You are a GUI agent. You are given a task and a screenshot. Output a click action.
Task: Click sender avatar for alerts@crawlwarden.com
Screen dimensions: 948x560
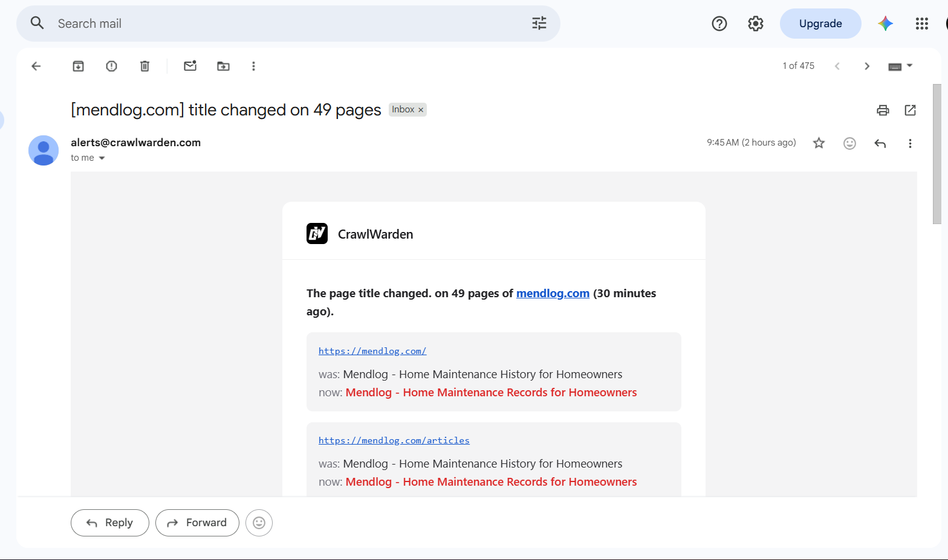tap(44, 150)
